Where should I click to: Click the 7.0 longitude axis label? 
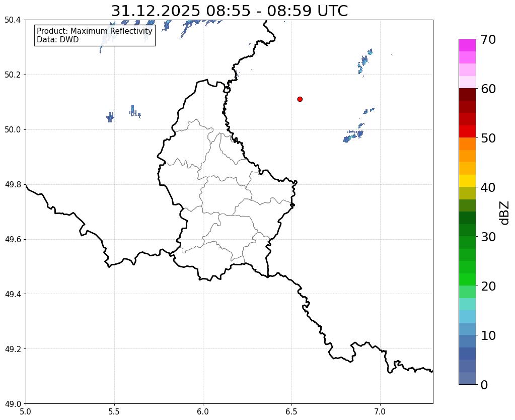click(380, 411)
